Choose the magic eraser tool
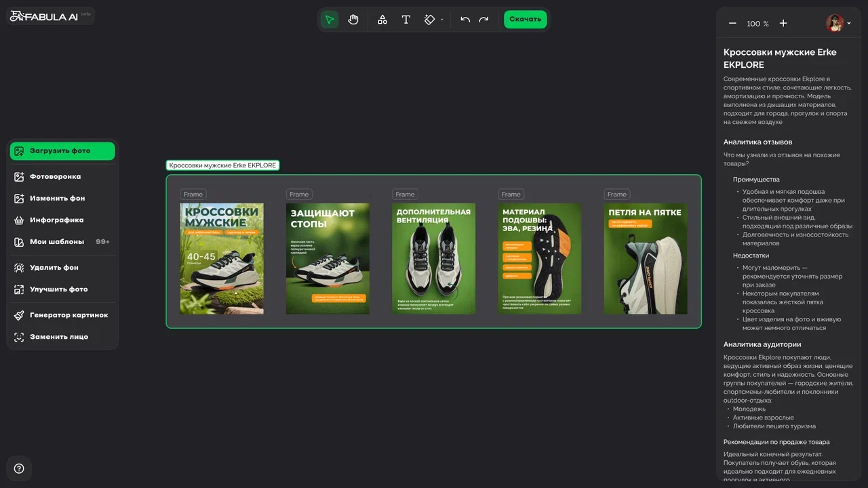Image resolution: width=868 pixels, height=488 pixels. click(429, 20)
